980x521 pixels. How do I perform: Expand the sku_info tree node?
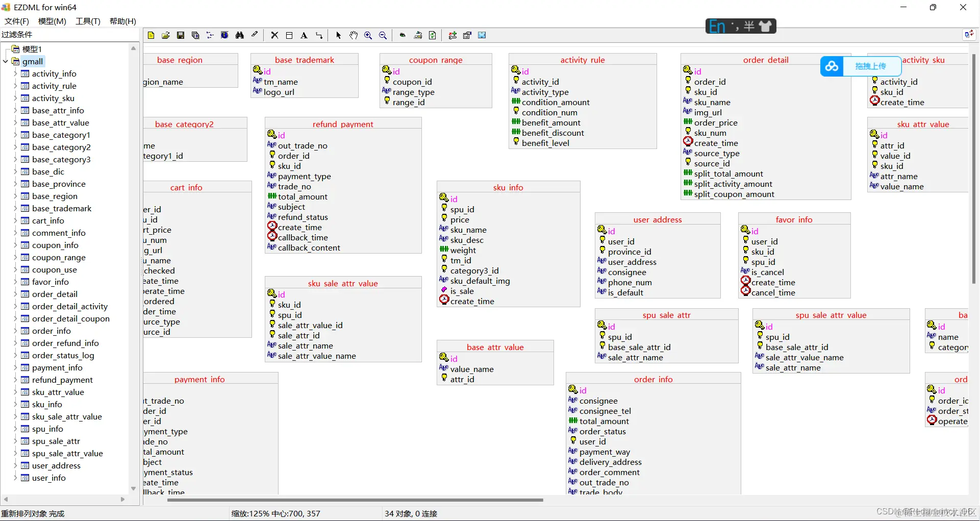15,404
